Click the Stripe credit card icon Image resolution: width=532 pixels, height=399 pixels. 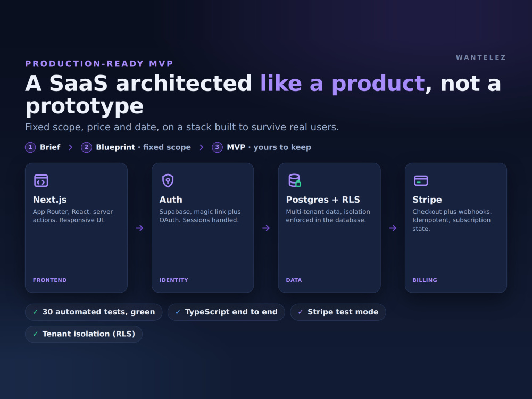coord(421,180)
